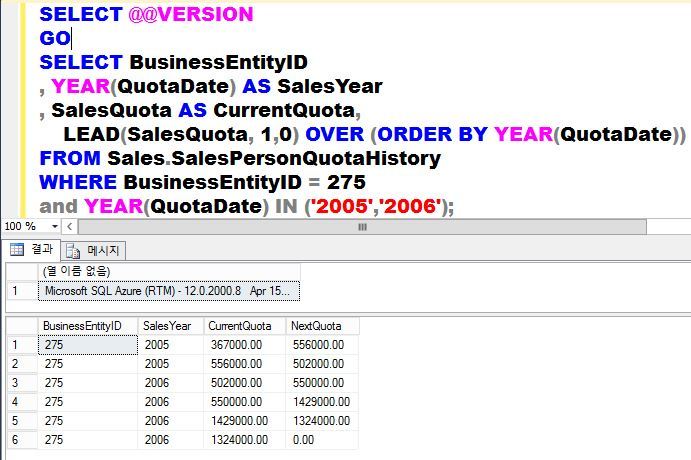The width and height of the screenshot is (691, 460).
Task: Select BusinessEntityID cell in row 1 of quota grid
Action: point(88,345)
